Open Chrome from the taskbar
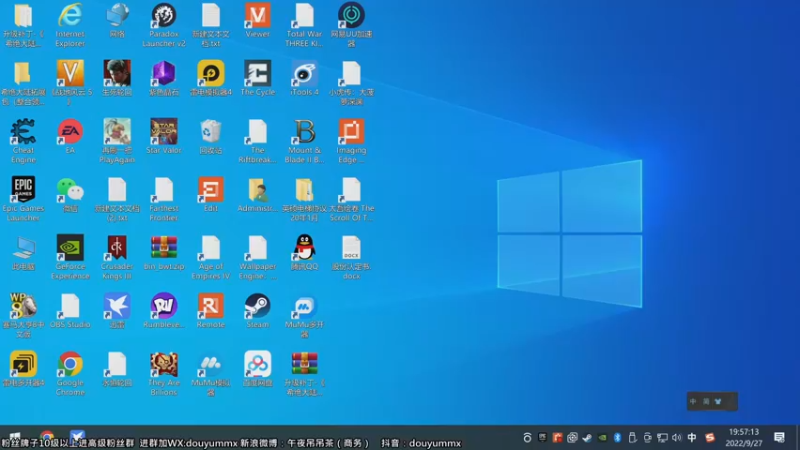800x450 pixels. [47, 437]
